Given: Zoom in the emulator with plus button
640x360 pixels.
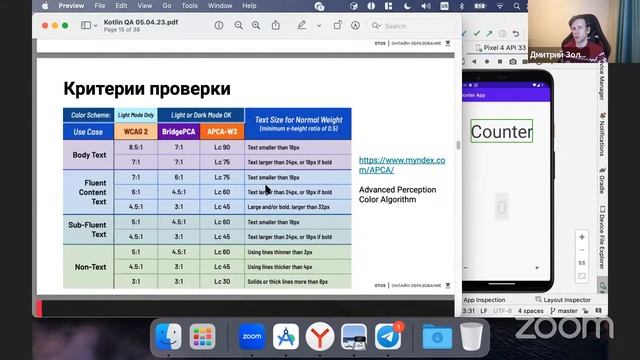Looking at the screenshot, I should (x=582, y=237).
